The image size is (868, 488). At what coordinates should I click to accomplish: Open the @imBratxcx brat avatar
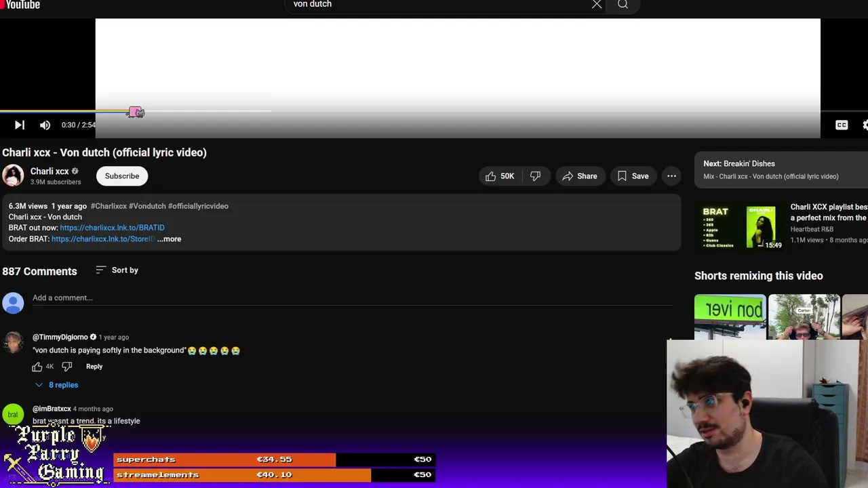click(x=13, y=414)
